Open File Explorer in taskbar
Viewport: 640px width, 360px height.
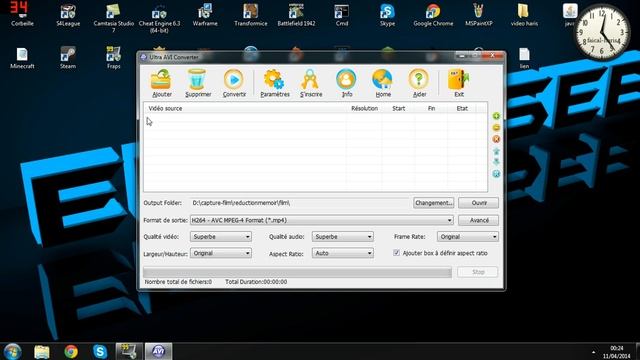(42, 351)
